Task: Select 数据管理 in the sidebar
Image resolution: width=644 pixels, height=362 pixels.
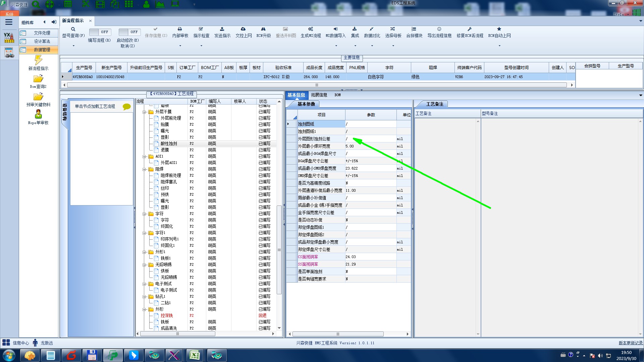Action: click(x=42, y=50)
